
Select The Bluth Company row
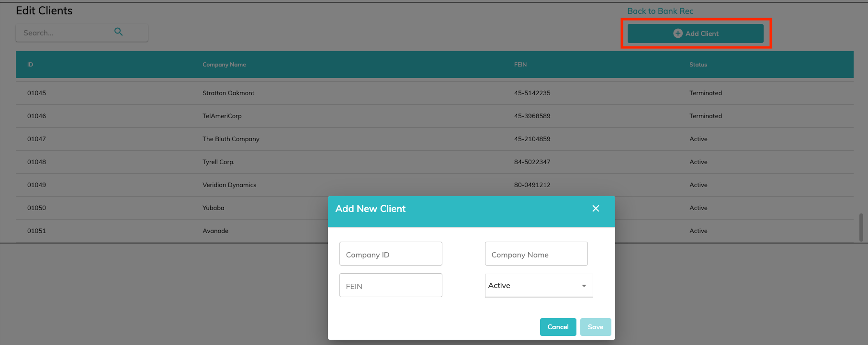tap(231, 139)
